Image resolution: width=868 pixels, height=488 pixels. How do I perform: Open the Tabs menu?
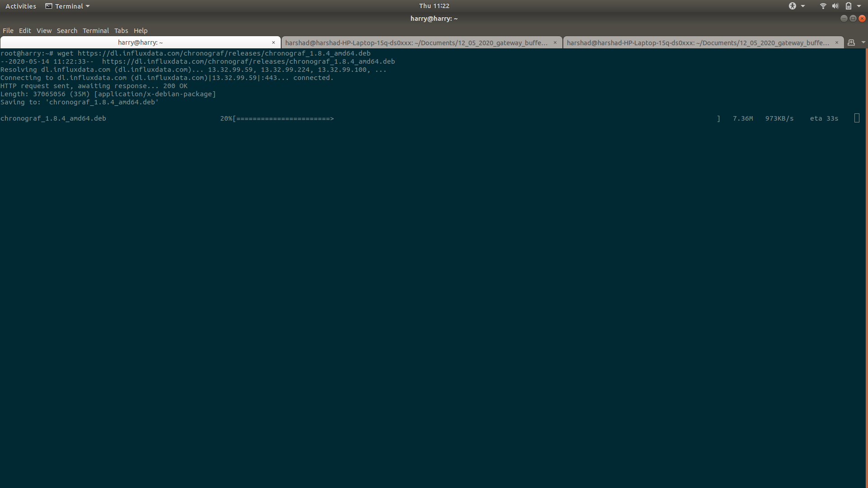point(121,31)
